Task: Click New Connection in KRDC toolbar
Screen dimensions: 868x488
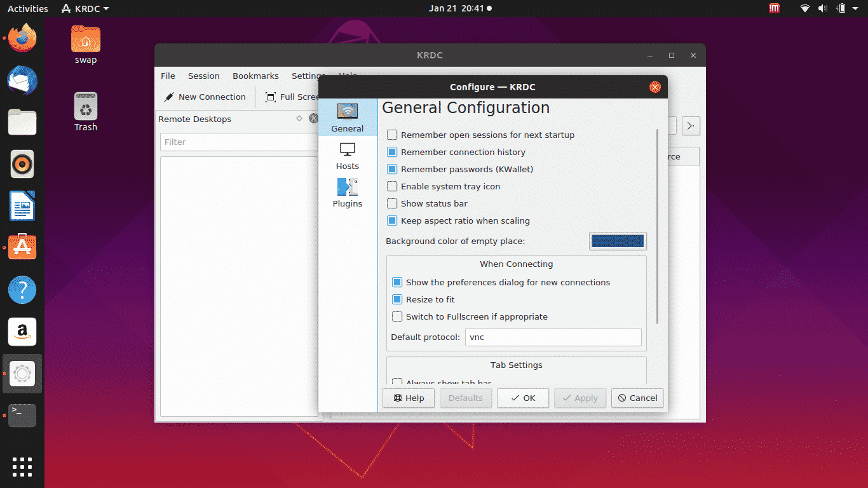Action: pyautogui.click(x=205, y=97)
